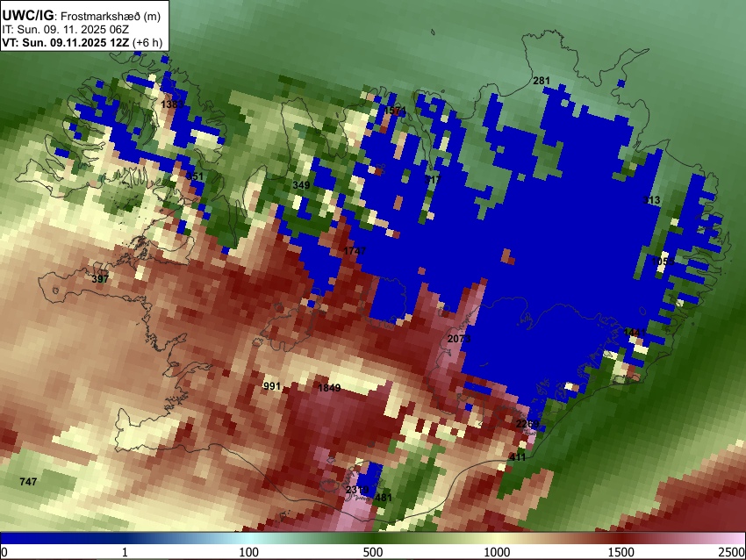Viewport: 746px width, 560px height.
Task: Click the map value 2269
Action: point(527,423)
